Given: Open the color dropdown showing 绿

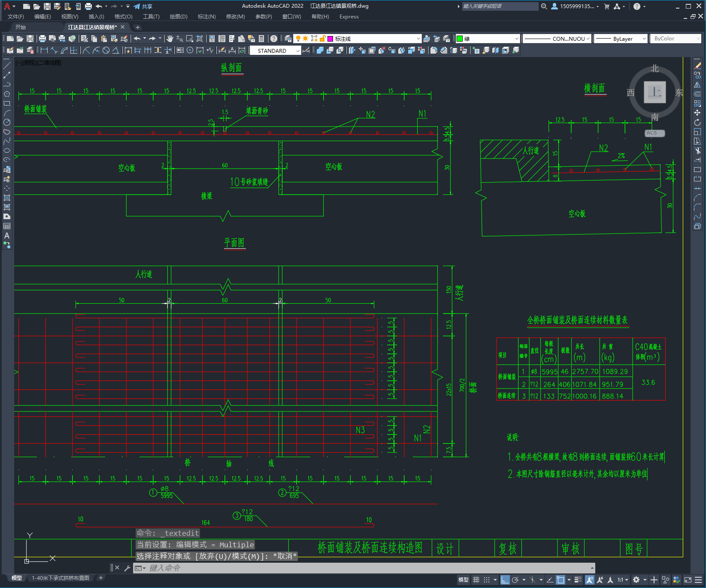Looking at the screenshot, I should tap(488, 39).
